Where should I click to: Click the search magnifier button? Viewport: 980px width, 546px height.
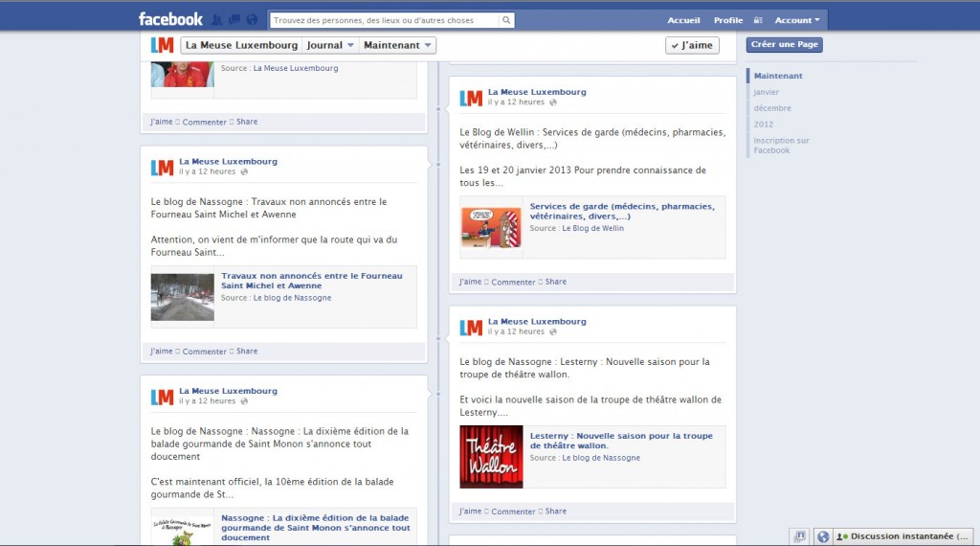click(507, 20)
